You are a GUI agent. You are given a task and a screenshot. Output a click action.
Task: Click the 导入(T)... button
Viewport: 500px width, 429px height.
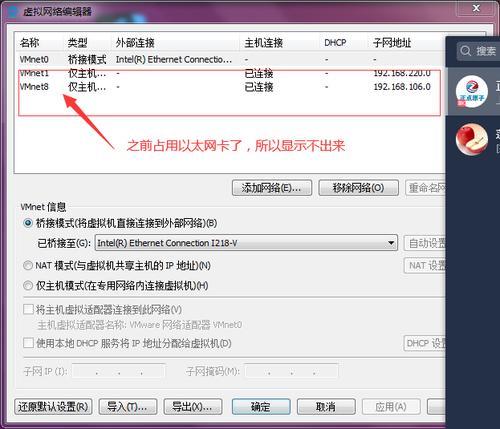(x=128, y=407)
